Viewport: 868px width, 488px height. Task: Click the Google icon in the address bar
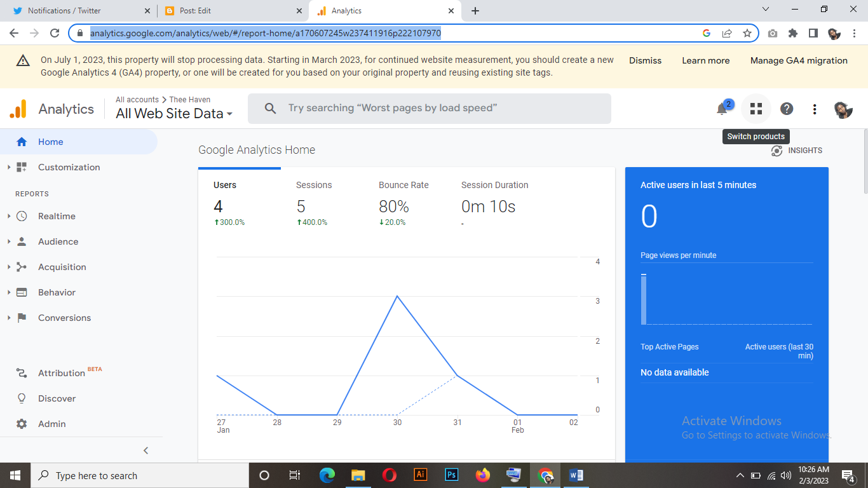[x=707, y=33]
